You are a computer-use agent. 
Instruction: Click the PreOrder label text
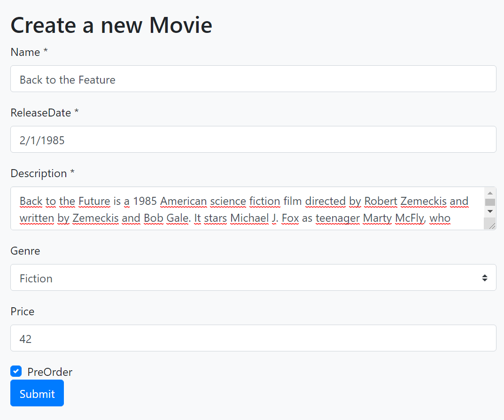click(x=50, y=372)
